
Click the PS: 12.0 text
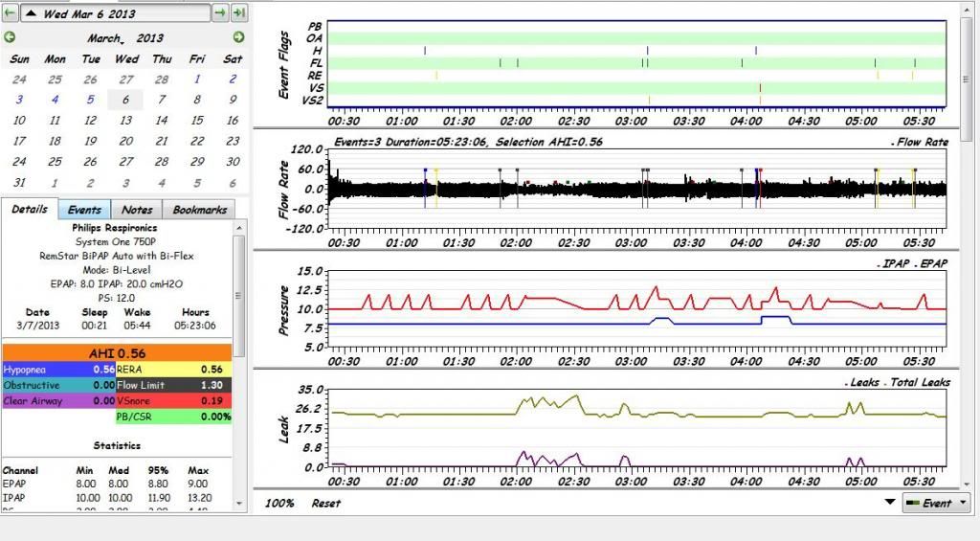coord(116,299)
